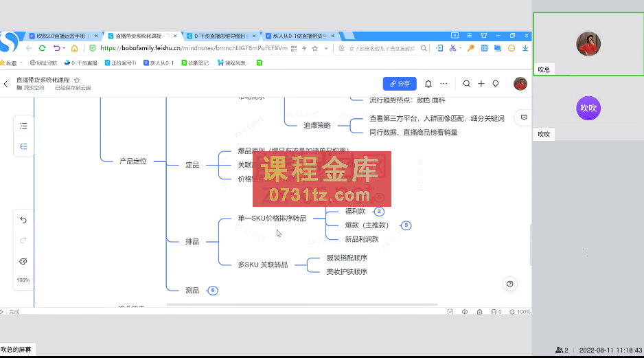Click the blue 分享 share button

(x=400, y=84)
